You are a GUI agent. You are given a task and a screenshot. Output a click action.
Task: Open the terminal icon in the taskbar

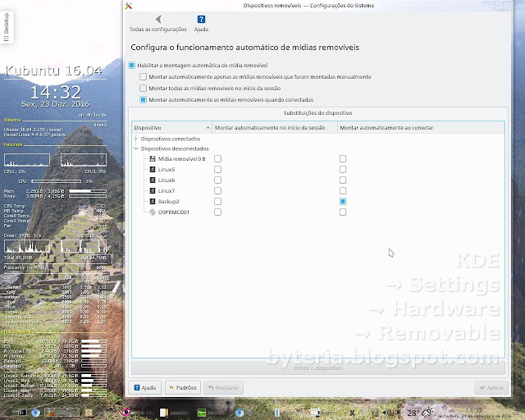[22, 413]
